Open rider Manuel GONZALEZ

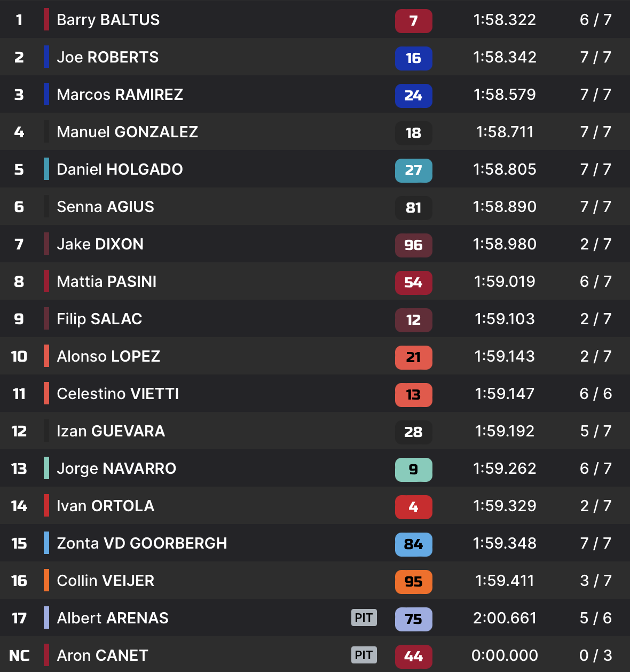[127, 132]
